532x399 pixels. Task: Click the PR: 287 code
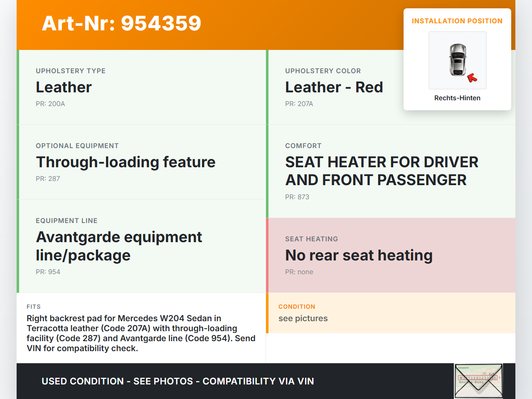point(48,178)
